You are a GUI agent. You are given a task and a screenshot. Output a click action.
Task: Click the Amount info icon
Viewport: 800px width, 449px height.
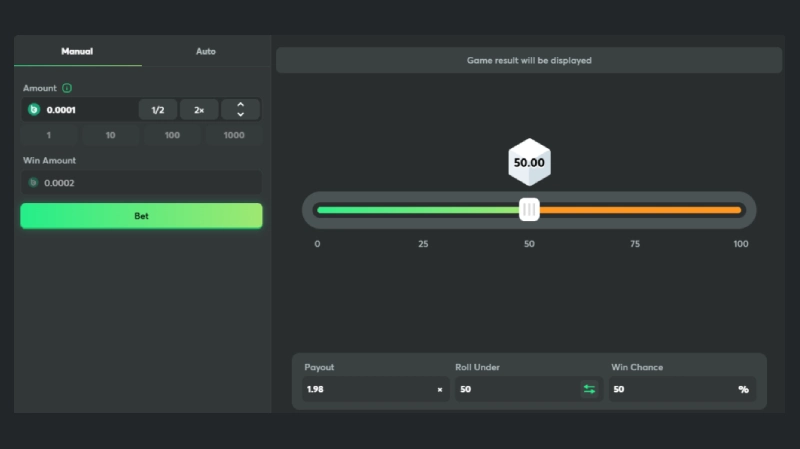(x=67, y=88)
